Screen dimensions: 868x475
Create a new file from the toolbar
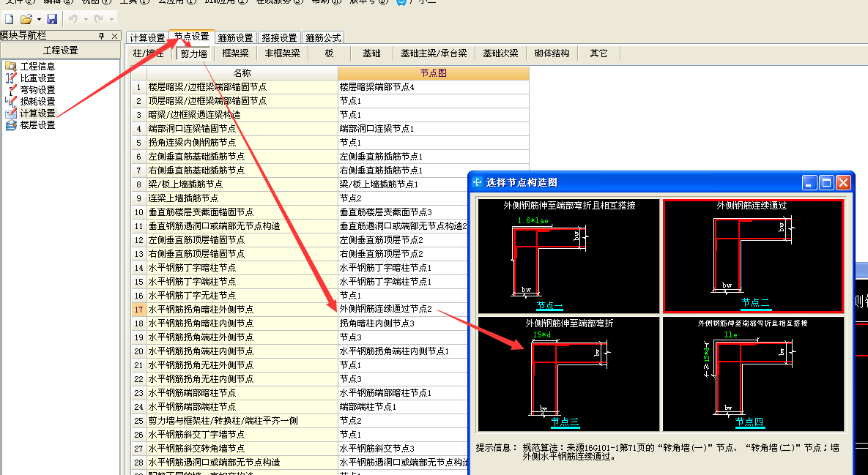[10, 19]
